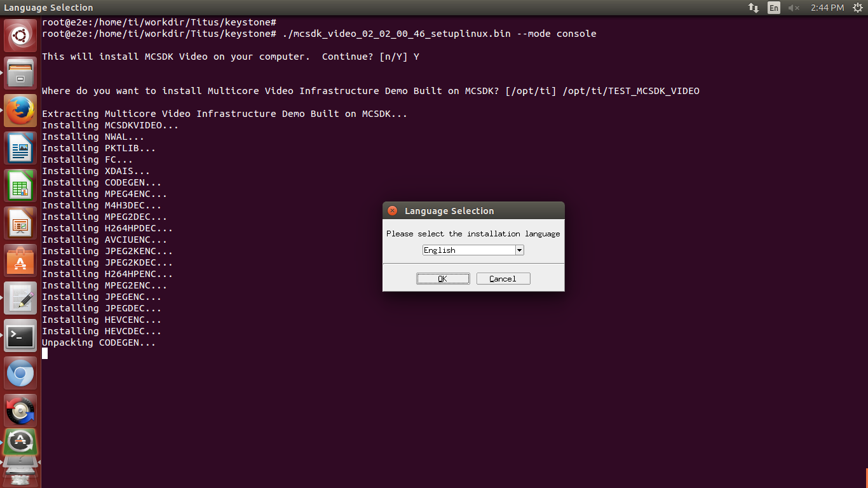868x488 pixels.
Task: Click Cancel in the Language Selection dialog
Action: tap(503, 279)
